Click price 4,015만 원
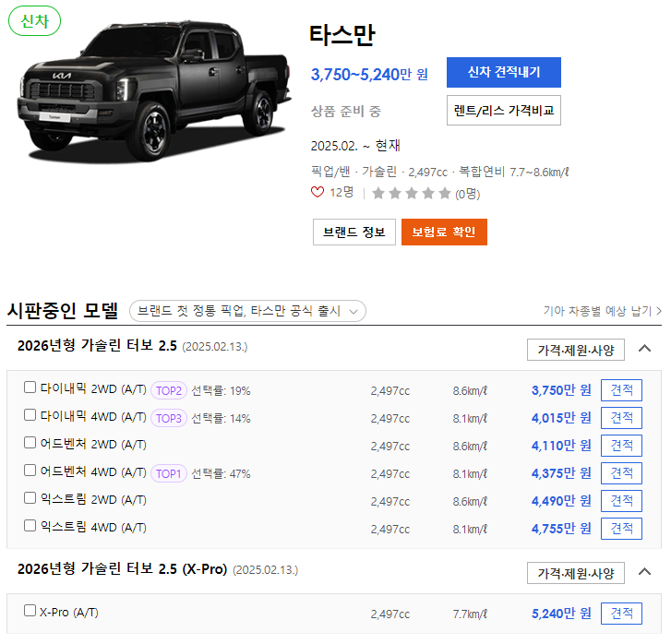671x644 pixels. pos(561,418)
